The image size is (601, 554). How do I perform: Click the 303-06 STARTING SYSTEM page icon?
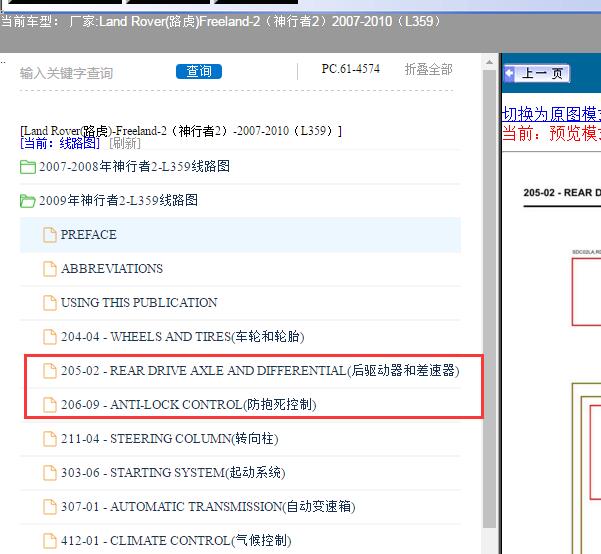50,472
